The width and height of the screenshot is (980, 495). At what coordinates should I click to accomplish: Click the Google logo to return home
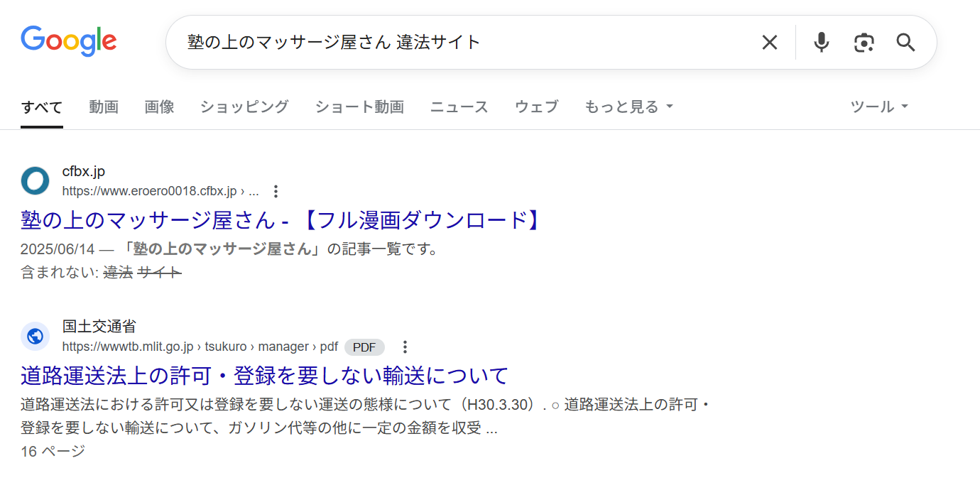pyautogui.click(x=68, y=40)
